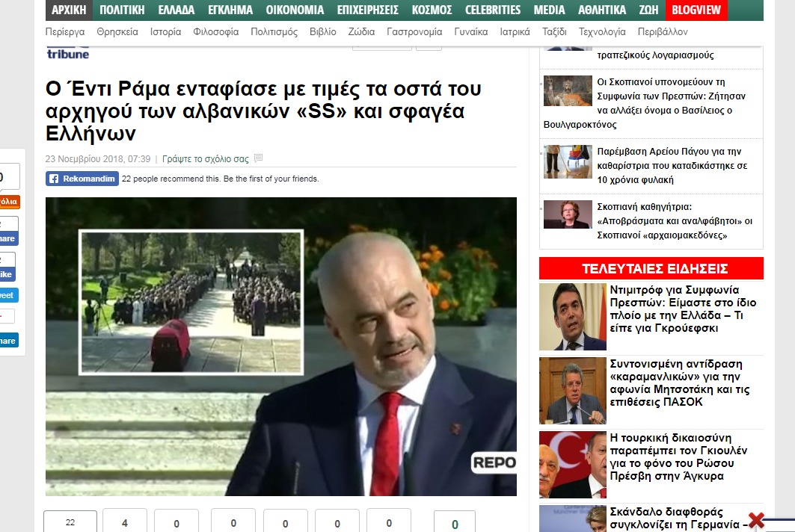Select the CELEBRITIES menu item
The image size is (795, 532).
coord(492,10)
